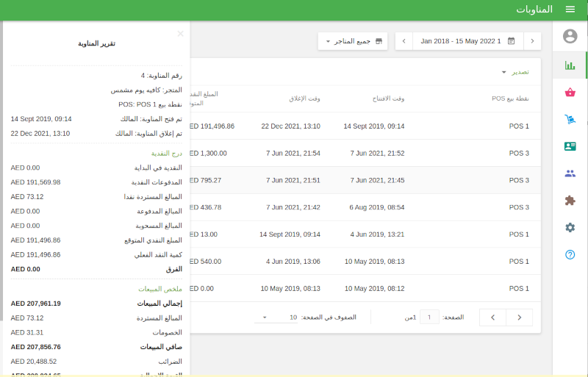
Task: Open rows per page dropdown showing 10
Action: (276, 317)
